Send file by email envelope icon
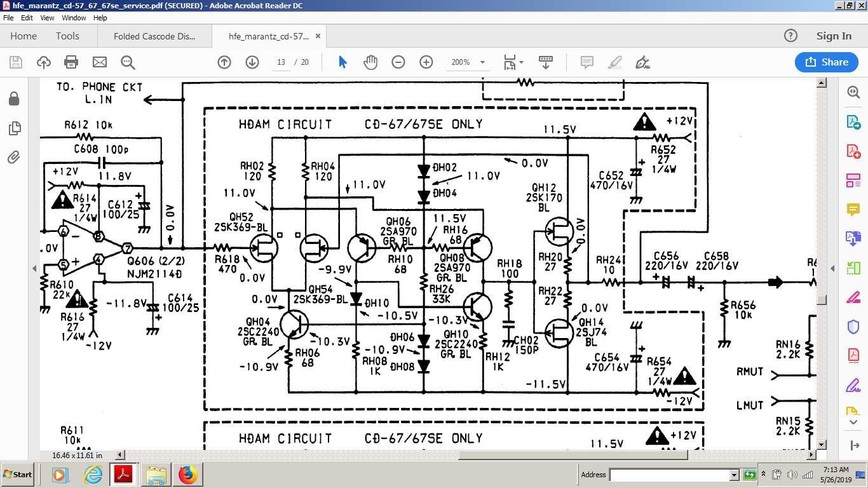The width and height of the screenshot is (868, 488). [x=100, y=62]
